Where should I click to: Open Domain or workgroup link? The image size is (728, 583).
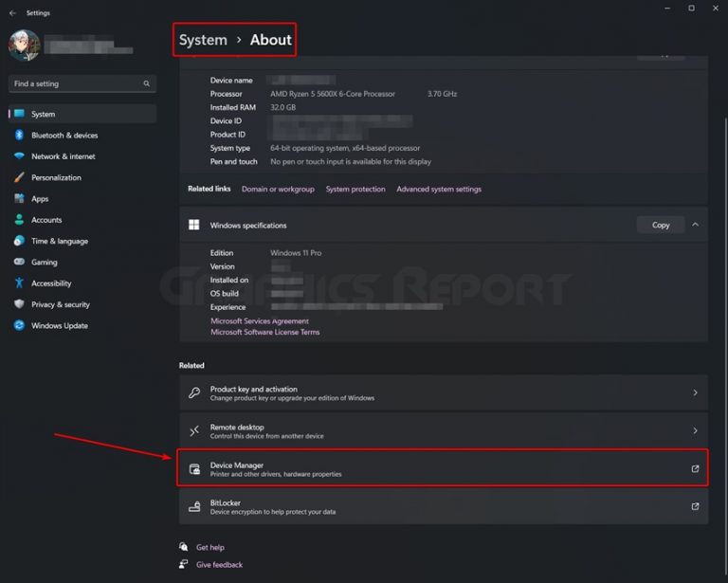(x=278, y=189)
